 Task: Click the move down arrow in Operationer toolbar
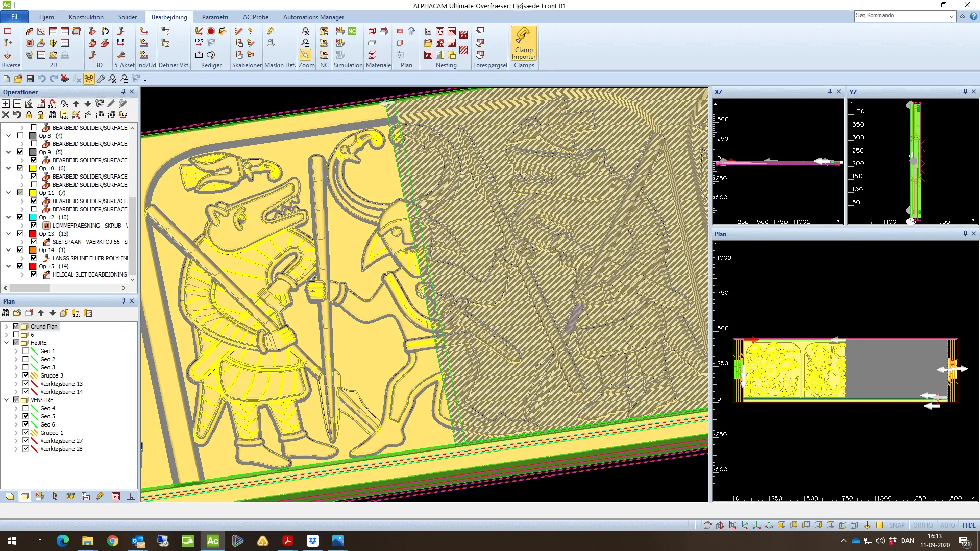[x=88, y=104]
